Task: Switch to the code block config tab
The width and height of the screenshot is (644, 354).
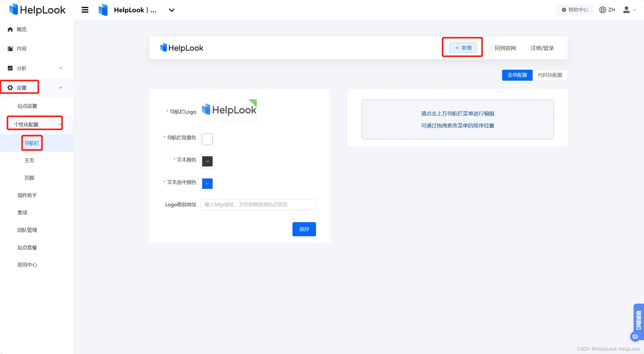Action: pyautogui.click(x=550, y=75)
